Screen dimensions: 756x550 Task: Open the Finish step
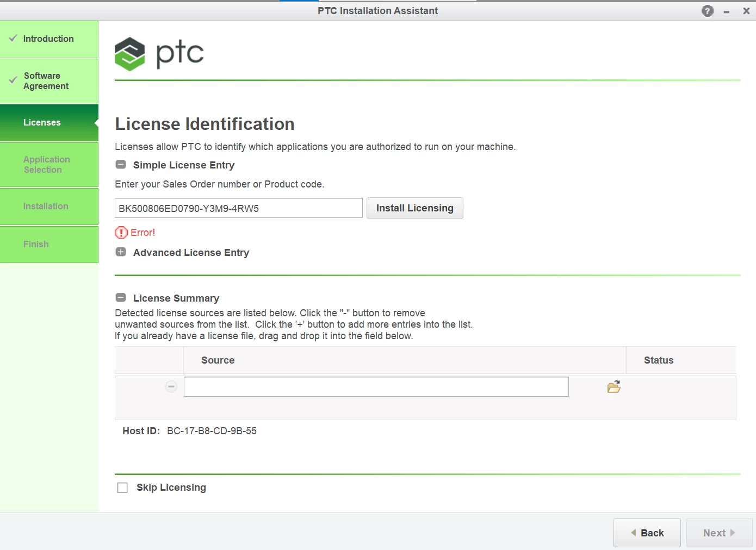(x=49, y=245)
